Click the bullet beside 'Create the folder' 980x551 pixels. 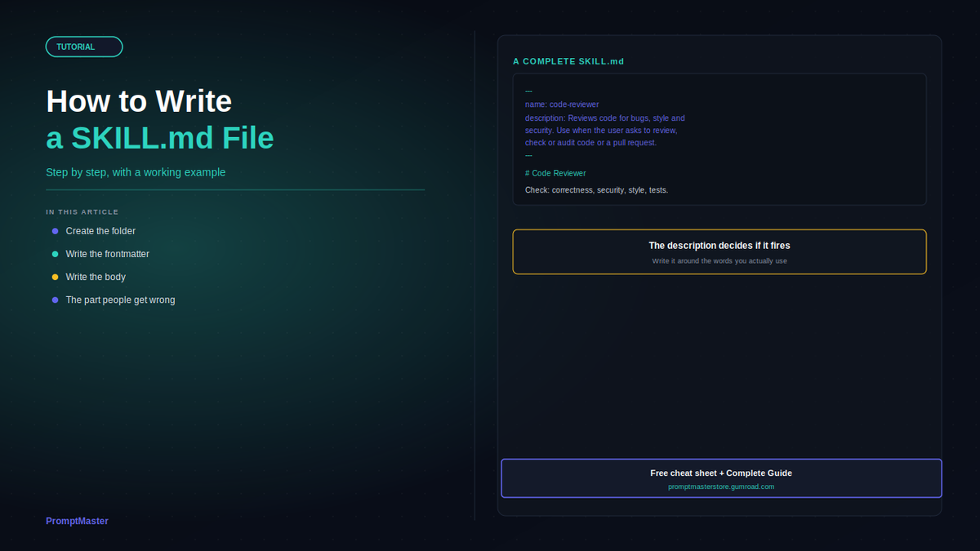click(x=56, y=231)
